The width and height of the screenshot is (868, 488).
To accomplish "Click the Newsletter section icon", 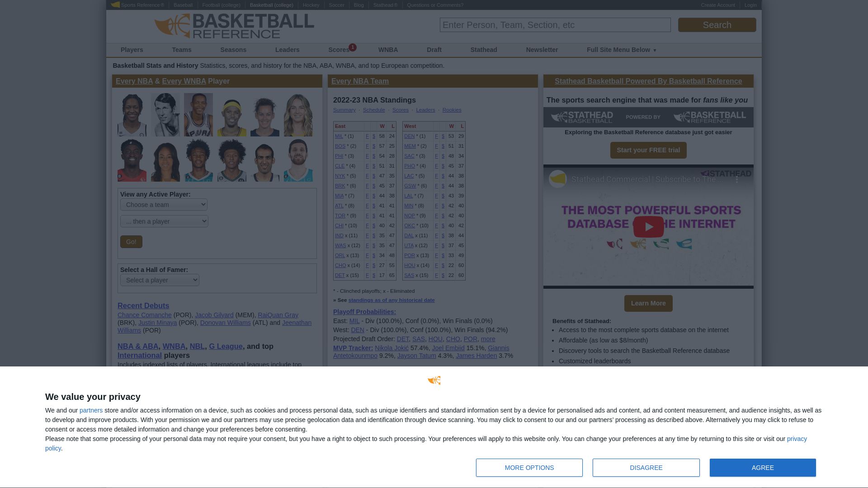I will [542, 49].
